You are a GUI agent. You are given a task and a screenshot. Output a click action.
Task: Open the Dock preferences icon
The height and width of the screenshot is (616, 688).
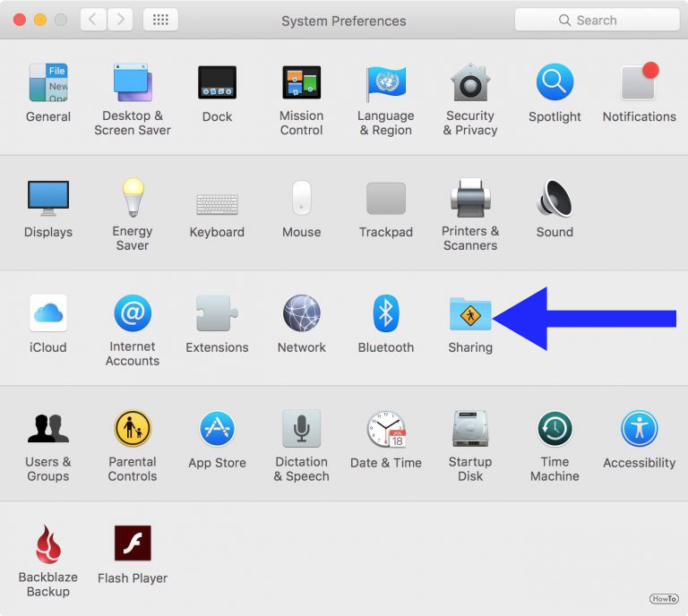217,82
